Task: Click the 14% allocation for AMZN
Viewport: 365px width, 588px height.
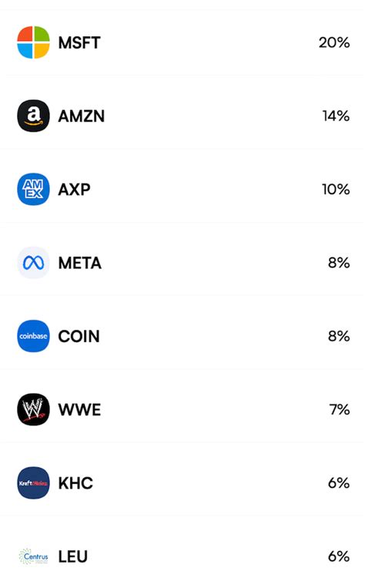Action: pyautogui.click(x=337, y=116)
